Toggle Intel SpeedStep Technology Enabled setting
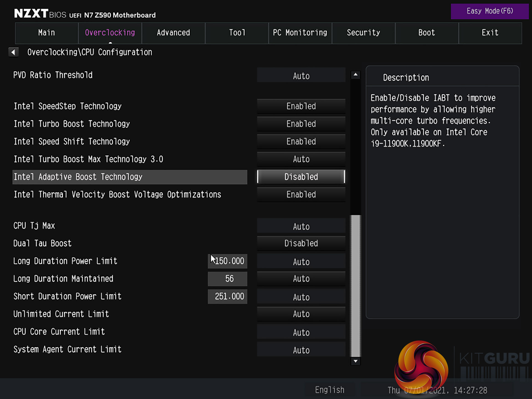Image resolution: width=532 pixels, height=399 pixels. pyautogui.click(x=301, y=106)
